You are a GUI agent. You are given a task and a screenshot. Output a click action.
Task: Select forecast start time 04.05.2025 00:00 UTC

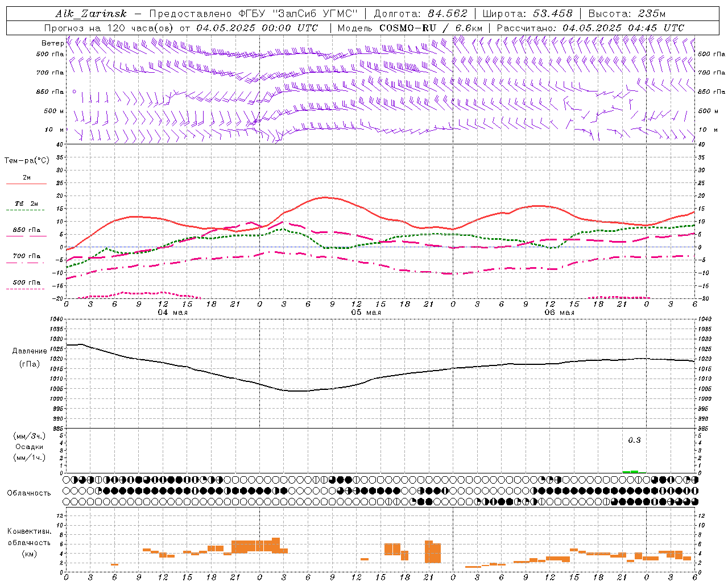257,28
